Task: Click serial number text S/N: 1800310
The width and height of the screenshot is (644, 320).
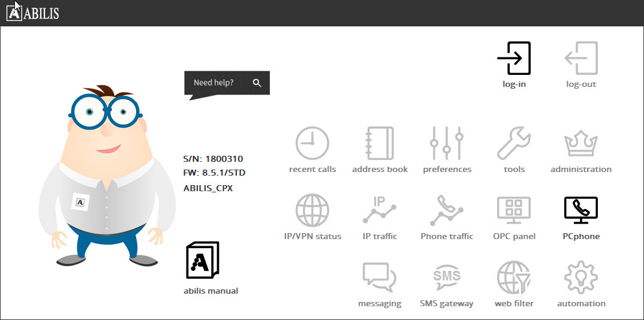Action: (213, 159)
